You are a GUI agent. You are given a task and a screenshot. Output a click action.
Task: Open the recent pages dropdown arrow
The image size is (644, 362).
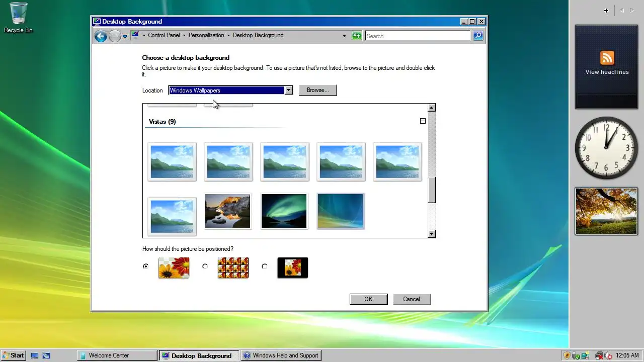coord(125,36)
